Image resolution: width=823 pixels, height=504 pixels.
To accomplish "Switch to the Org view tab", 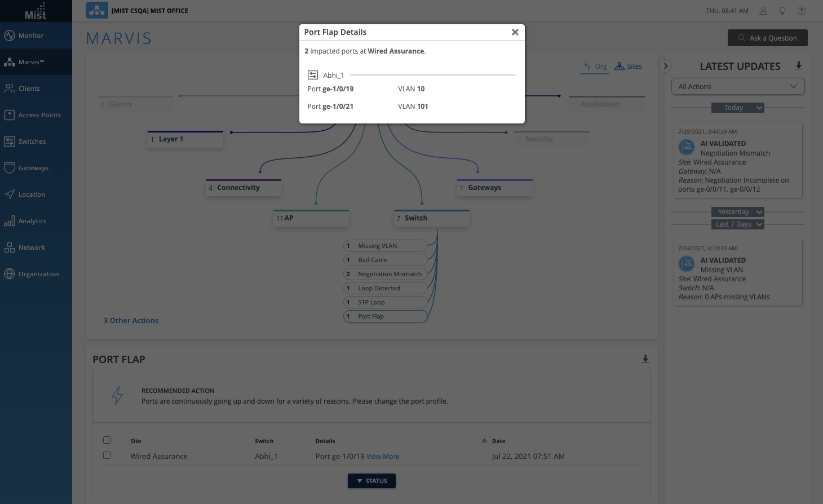I will 595,67.
